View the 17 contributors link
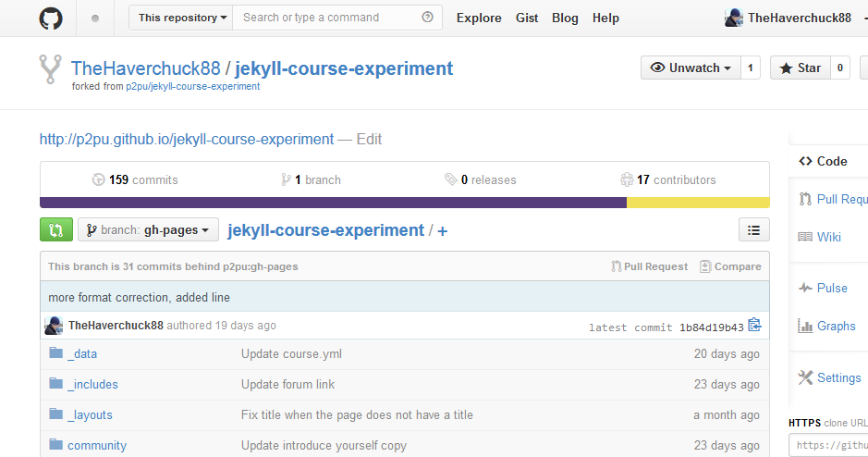Screen dimensions: 868x457 tap(668, 179)
